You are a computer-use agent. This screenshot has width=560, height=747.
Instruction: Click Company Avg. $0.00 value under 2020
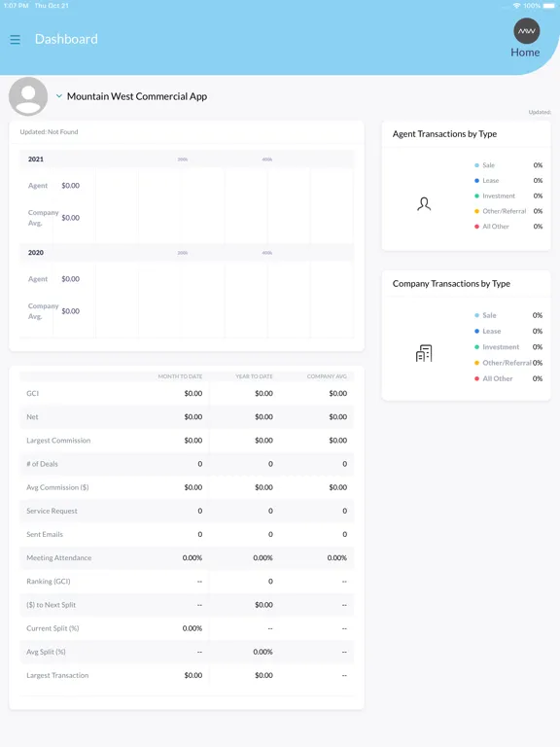(x=70, y=311)
